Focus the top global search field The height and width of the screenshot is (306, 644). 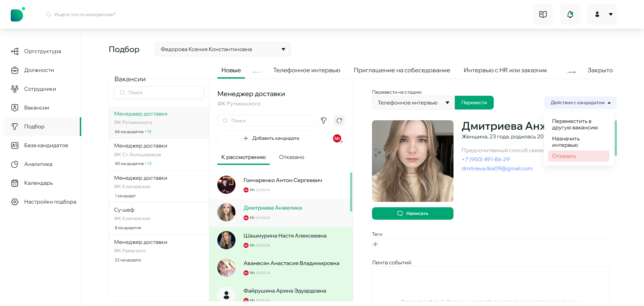(x=85, y=14)
